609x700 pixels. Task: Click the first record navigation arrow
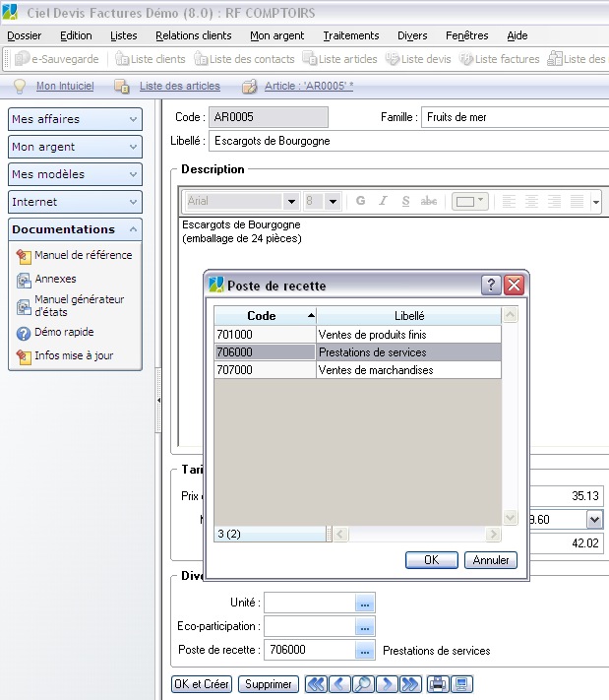tap(316, 684)
